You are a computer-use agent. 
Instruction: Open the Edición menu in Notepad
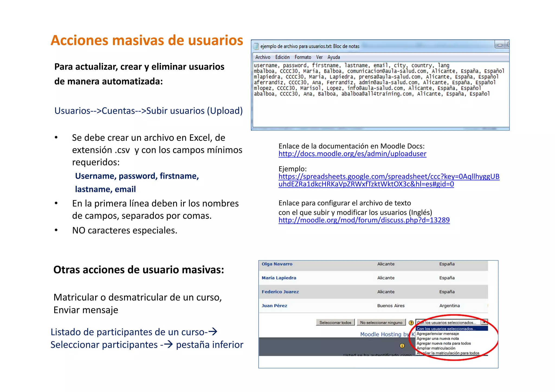tap(282, 57)
